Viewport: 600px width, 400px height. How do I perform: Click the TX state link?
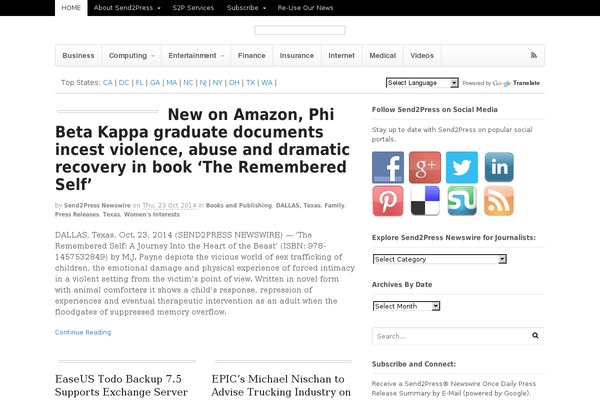point(251,83)
